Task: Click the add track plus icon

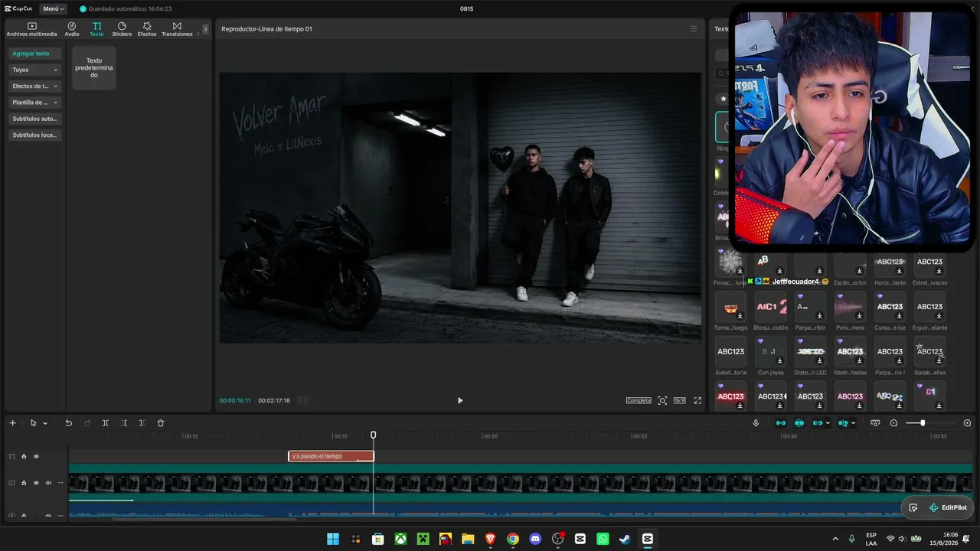Action: (x=12, y=423)
